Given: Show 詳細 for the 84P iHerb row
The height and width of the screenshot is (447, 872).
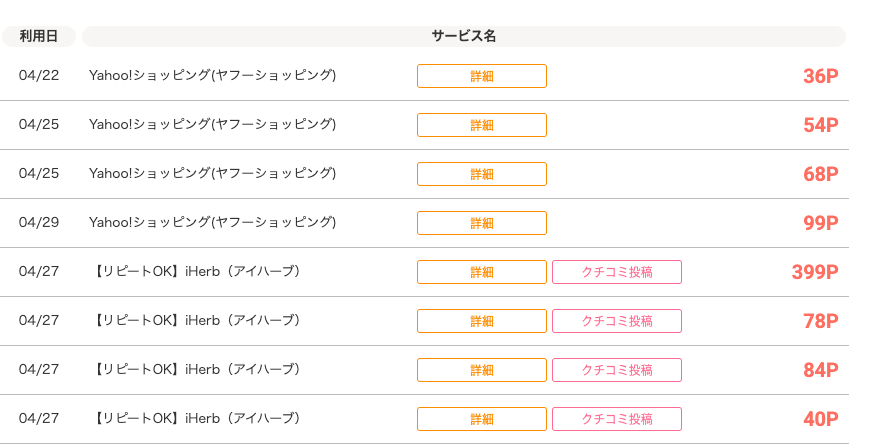Looking at the screenshot, I should tap(481, 370).
